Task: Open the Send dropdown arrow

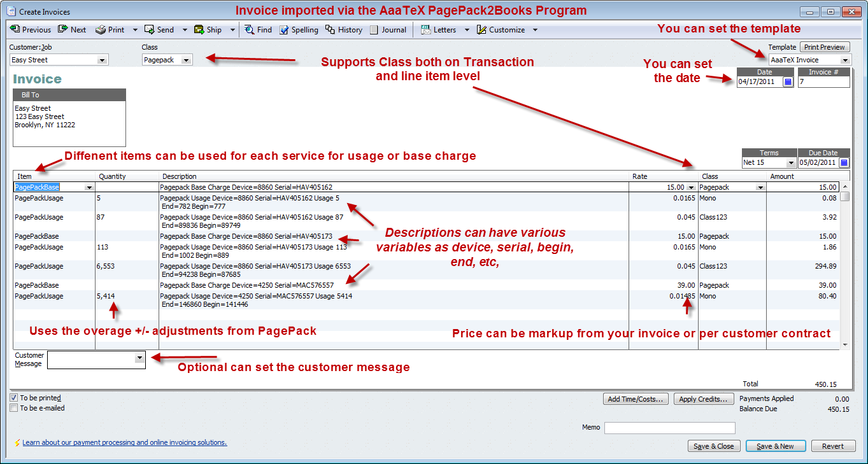Action: tap(185, 30)
